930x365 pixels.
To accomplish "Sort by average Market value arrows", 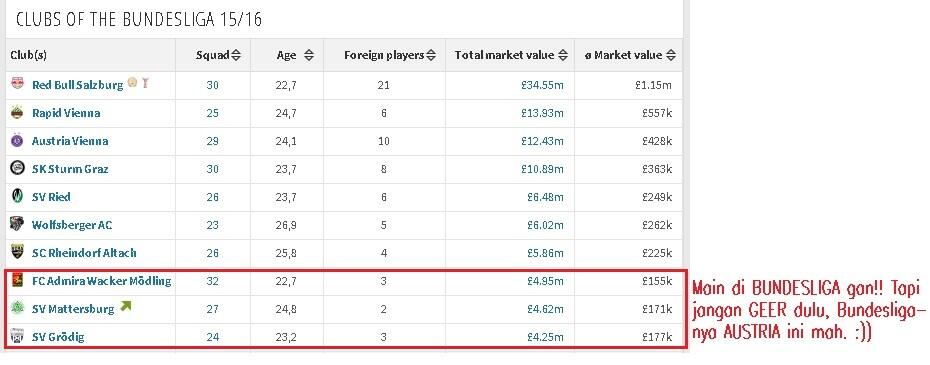I will 671,55.
